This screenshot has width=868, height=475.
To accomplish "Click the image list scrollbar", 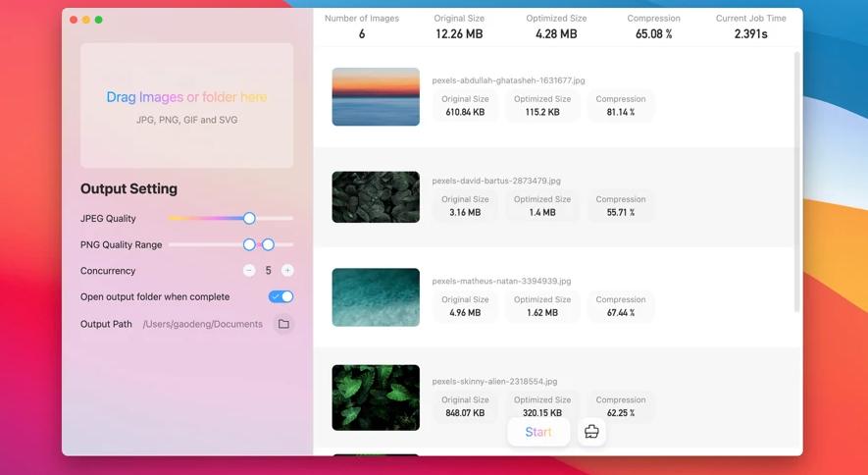I will click(797, 183).
